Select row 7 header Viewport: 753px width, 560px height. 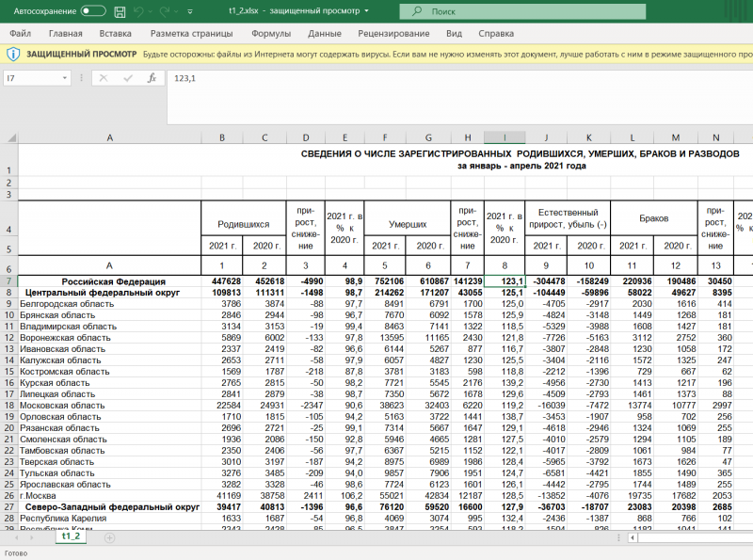[x=8, y=281]
